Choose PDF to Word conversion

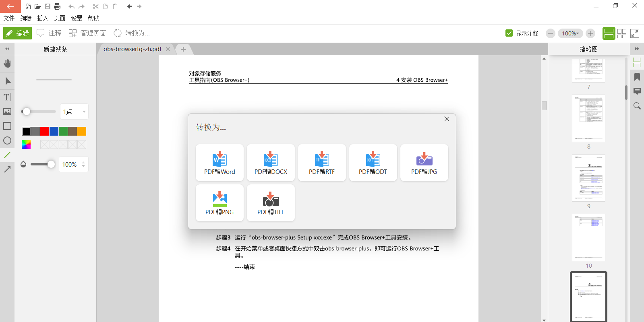[x=219, y=163]
